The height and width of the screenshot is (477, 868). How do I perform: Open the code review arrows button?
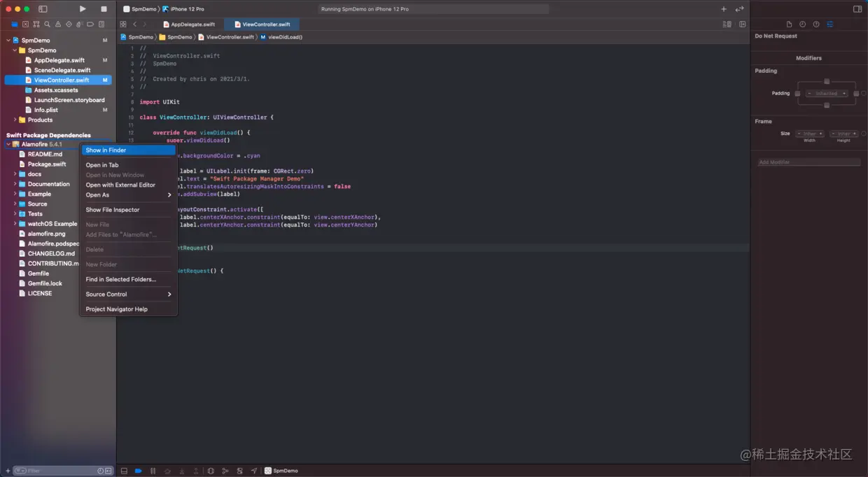click(739, 9)
